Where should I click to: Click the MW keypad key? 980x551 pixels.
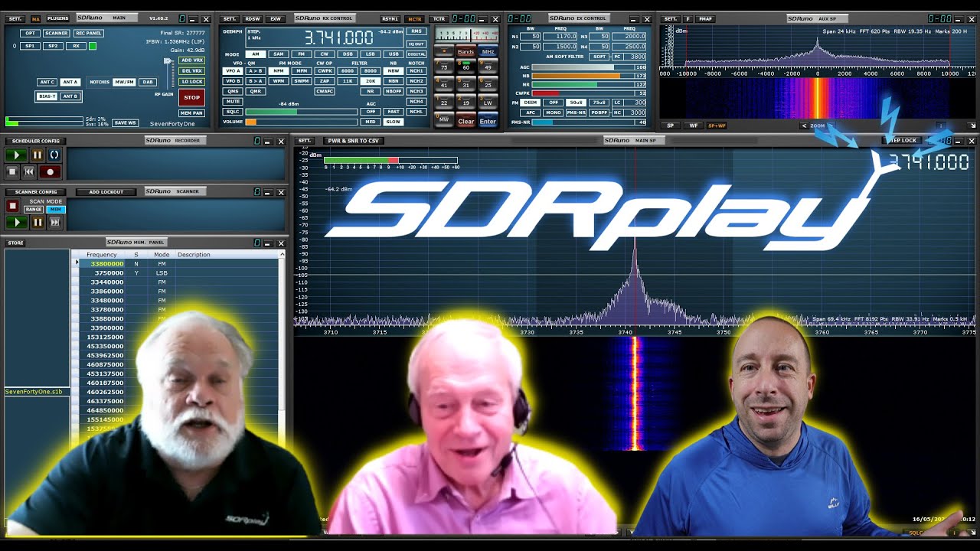pyautogui.click(x=444, y=120)
